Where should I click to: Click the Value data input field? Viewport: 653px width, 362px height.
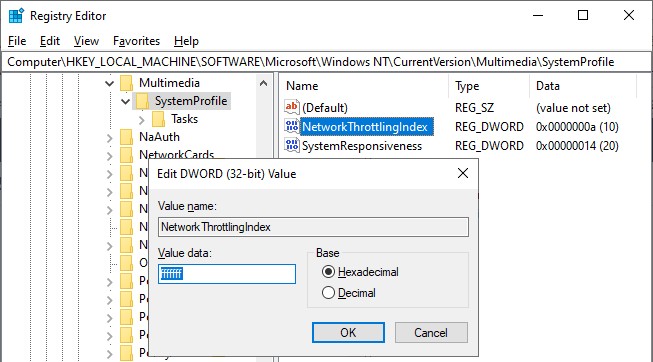[x=227, y=274]
